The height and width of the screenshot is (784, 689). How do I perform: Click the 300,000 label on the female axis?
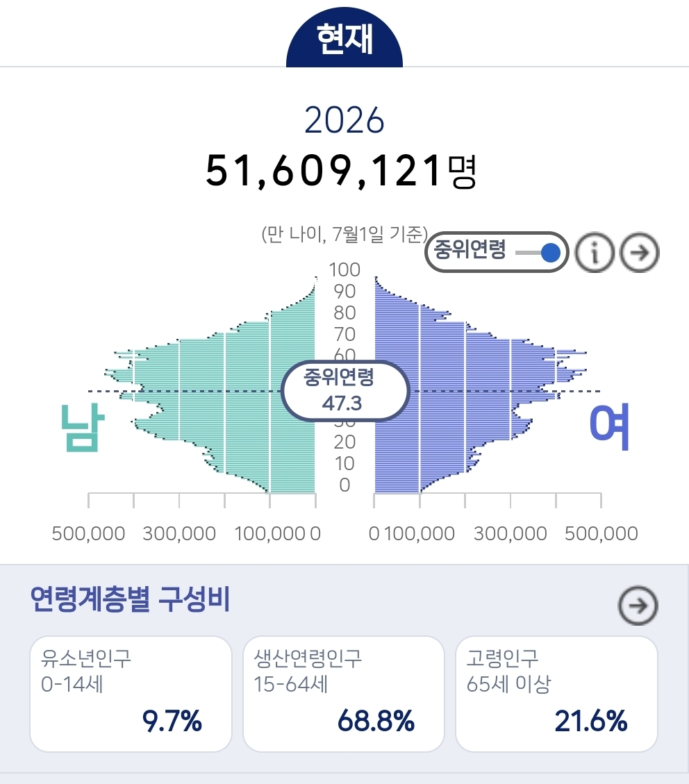(510, 533)
